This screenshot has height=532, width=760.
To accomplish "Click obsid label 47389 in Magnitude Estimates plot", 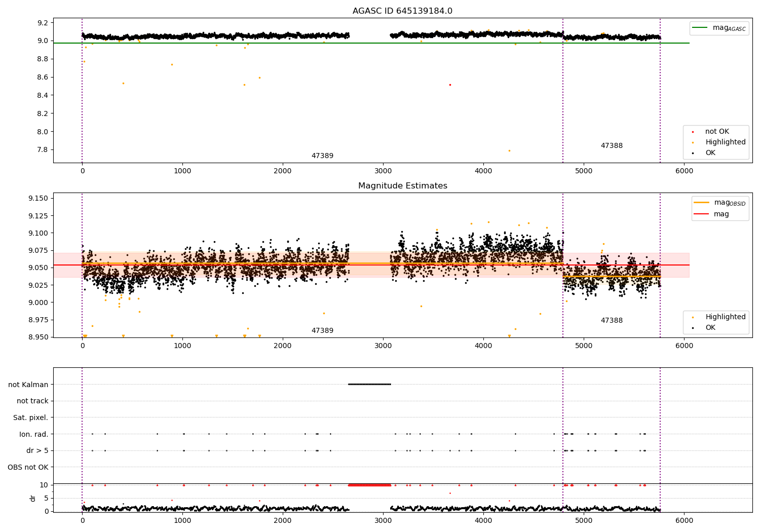I will click(x=322, y=331).
